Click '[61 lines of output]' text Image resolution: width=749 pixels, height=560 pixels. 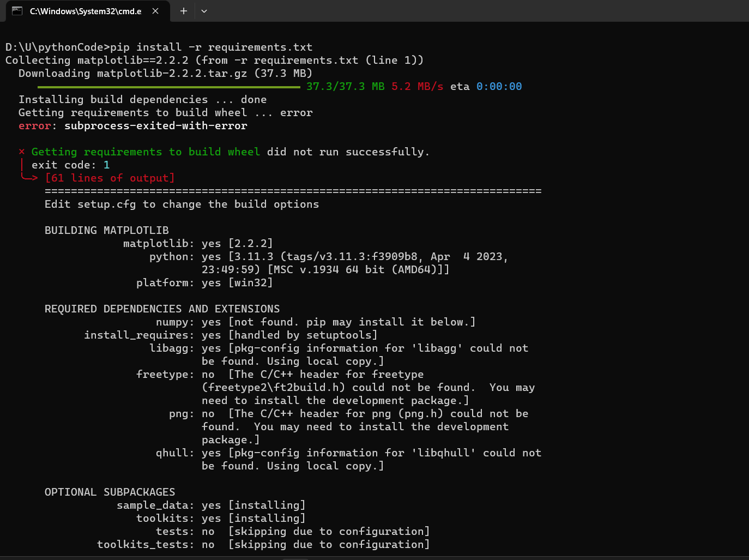110,178
